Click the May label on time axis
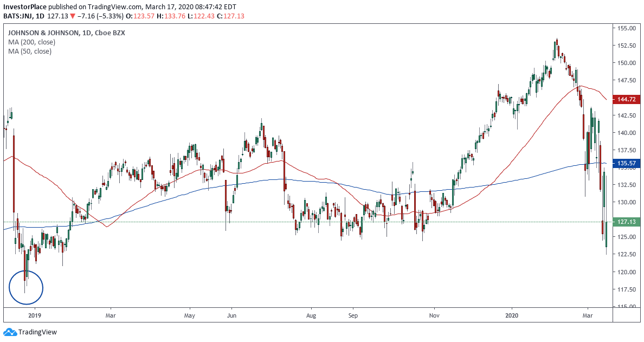 pos(189,316)
